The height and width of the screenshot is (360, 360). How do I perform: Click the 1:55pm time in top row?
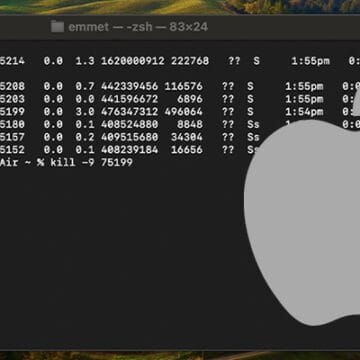pyautogui.click(x=310, y=61)
